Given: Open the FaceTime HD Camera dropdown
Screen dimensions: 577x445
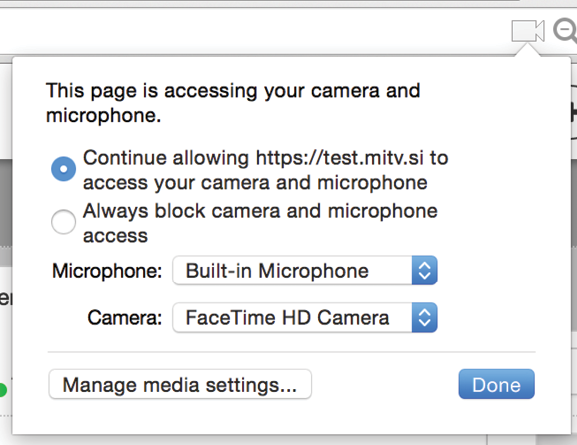Looking at the screenshot, I should pyautogui.click(x=305, y=317).
